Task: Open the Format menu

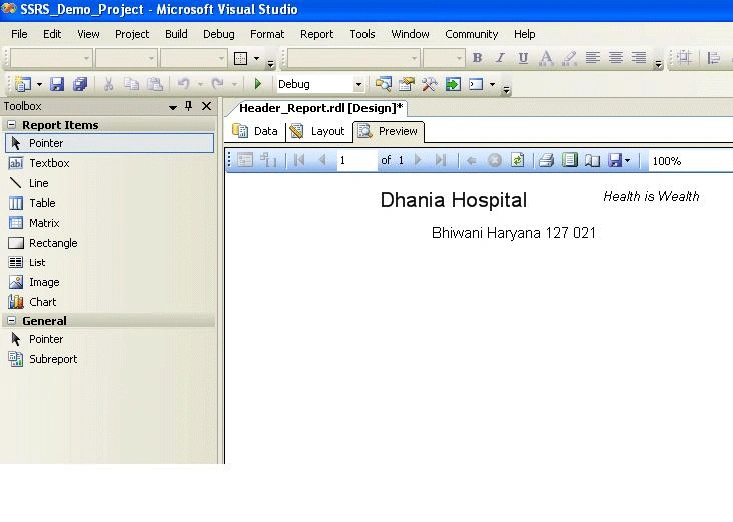Action: point(267,34)
